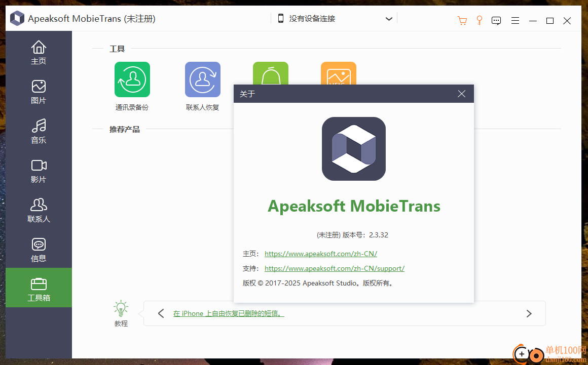Show next tutorial with right arrow

point(529,313)
